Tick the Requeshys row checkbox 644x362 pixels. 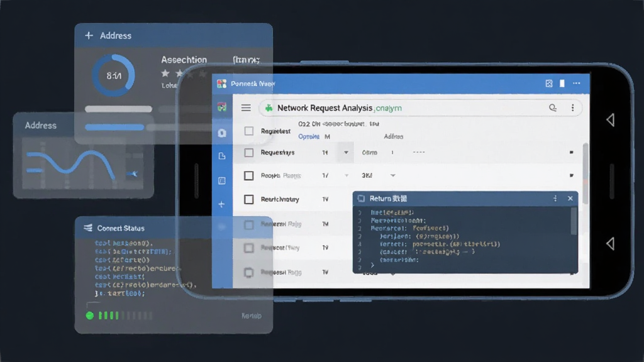tap(249, 153)
